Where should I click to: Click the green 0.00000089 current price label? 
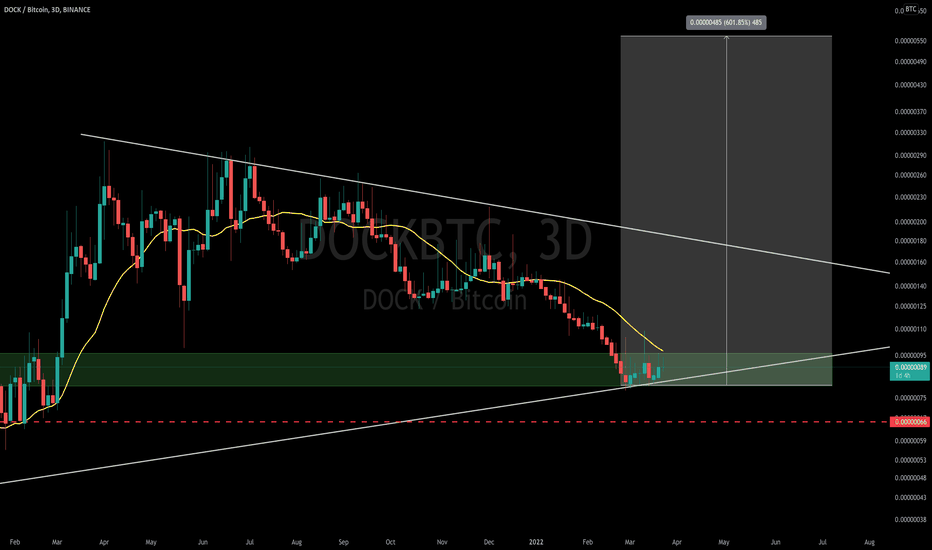pyautogui.click(x=909, y=372)
